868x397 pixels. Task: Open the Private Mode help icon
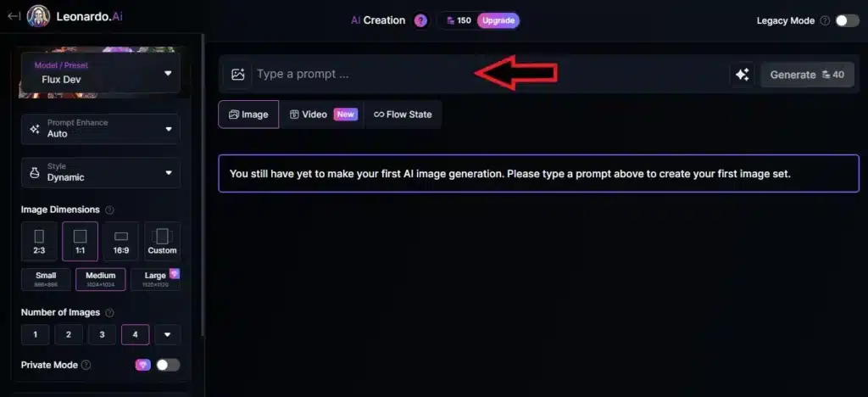tap(86, 366)
